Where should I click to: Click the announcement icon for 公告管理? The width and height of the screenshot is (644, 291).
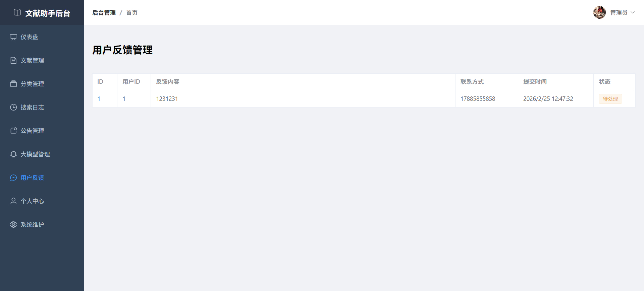(x=13, y=131)
